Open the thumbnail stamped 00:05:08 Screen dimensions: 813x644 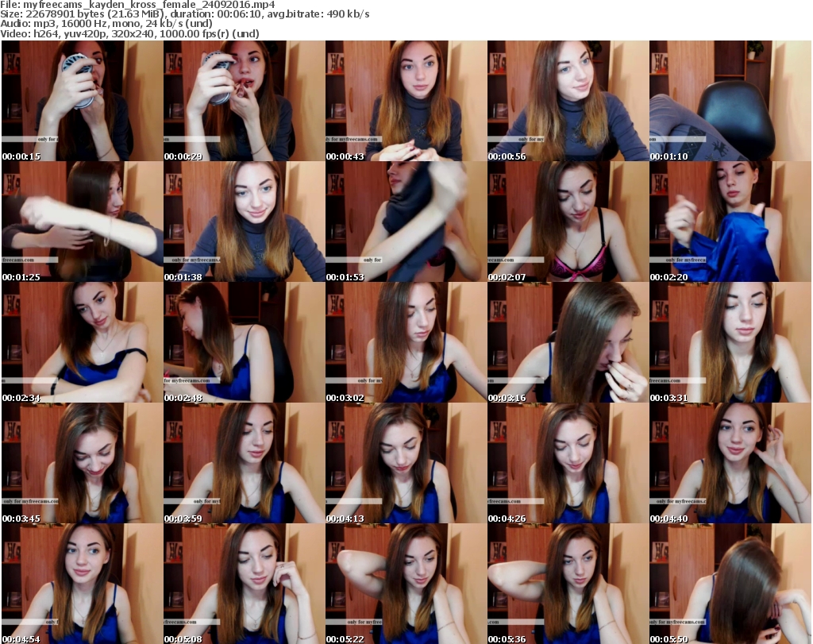pyautogui.click(x=245, y=584)
